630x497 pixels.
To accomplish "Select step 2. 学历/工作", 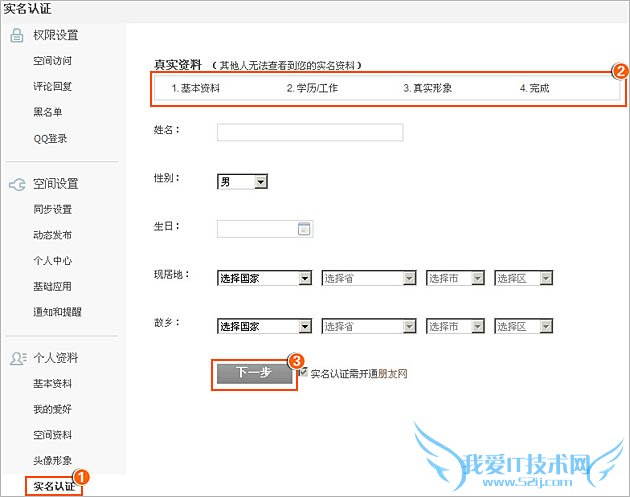I will [312, 88].
